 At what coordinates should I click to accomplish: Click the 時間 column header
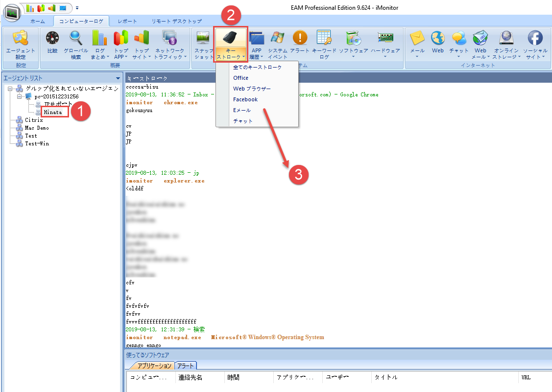233,377
